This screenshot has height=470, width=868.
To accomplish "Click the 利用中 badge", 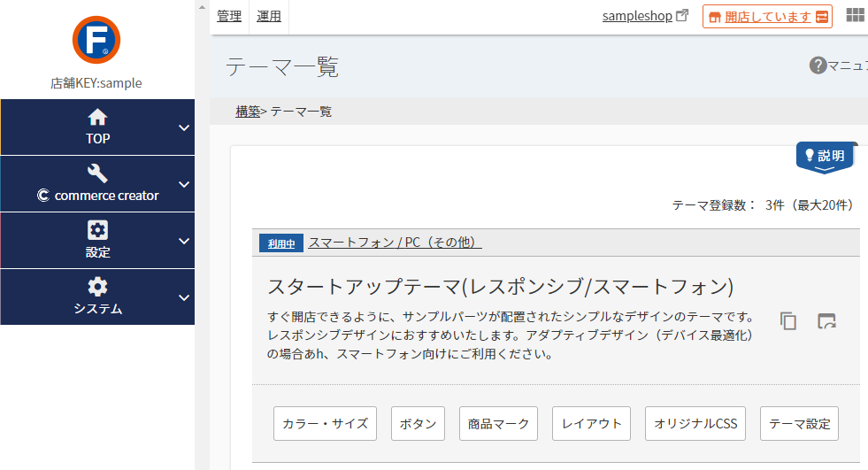I will [281, 243].
